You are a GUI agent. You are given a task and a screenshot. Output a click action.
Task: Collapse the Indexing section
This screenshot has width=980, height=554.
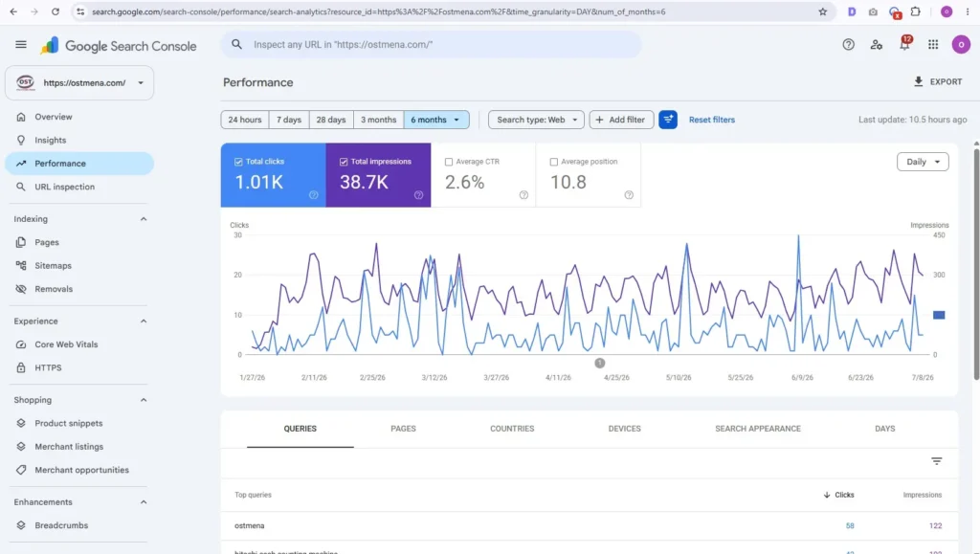144,218
